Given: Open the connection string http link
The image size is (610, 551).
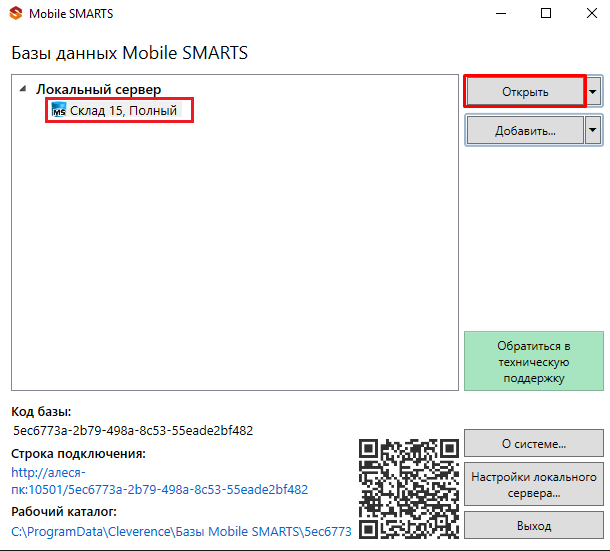Looking at the screenshot, I should (160, 481).
